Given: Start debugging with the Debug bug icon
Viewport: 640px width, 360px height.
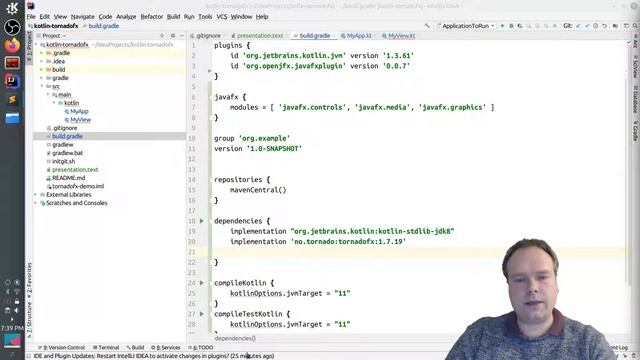Looking at the screenshot, I should tap(511, 26).
